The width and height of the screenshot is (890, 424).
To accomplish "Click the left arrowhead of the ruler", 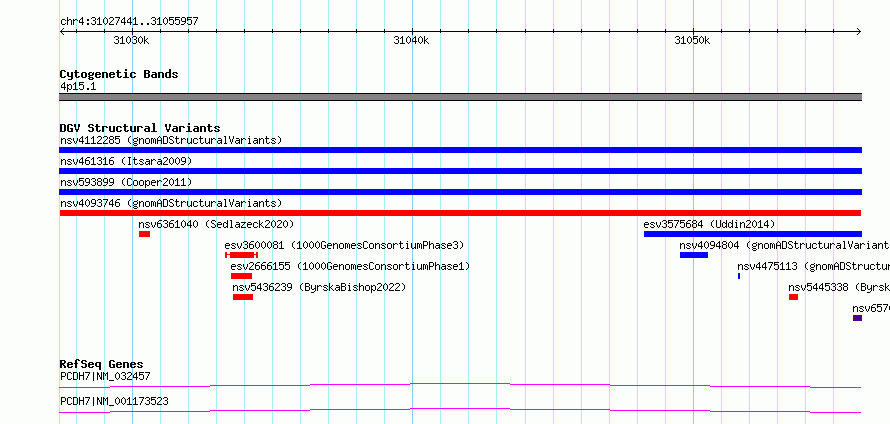I will pyautogui.click(x=62, y=31).
